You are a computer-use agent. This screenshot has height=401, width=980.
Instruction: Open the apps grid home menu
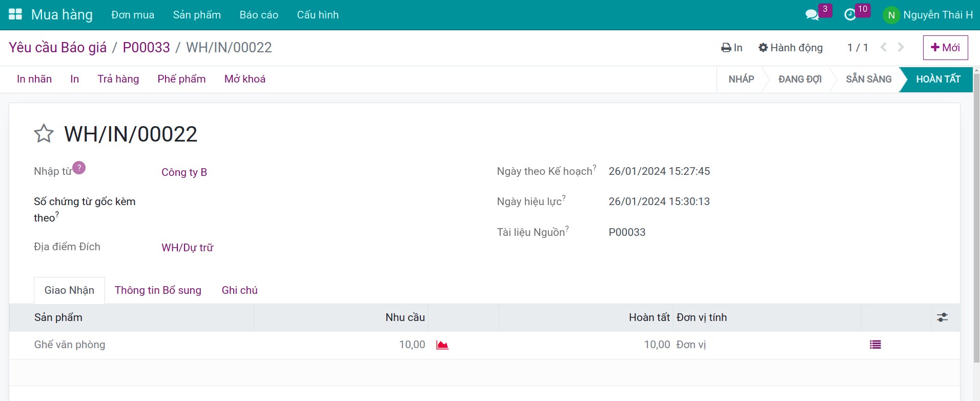tap(15, 14)
